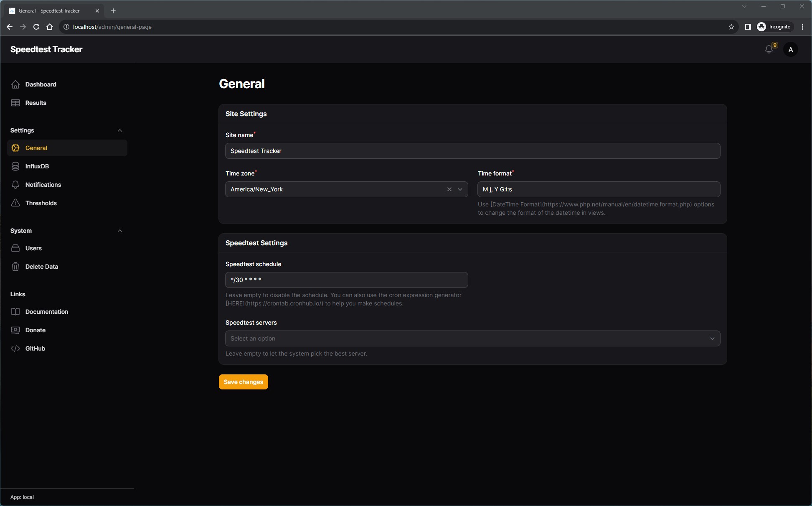Open the Time zone dropdown arrow
The image size is (812, 506).
[x=460, y=189]
